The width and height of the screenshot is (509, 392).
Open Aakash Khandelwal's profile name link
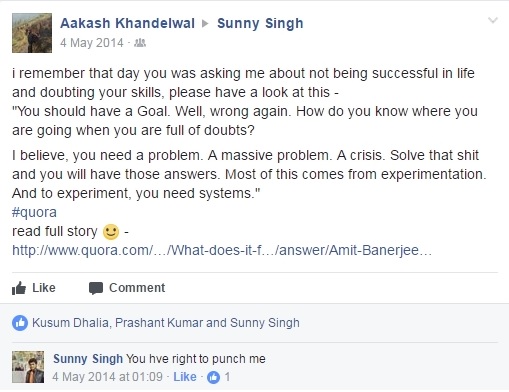[x=127, y=23]
